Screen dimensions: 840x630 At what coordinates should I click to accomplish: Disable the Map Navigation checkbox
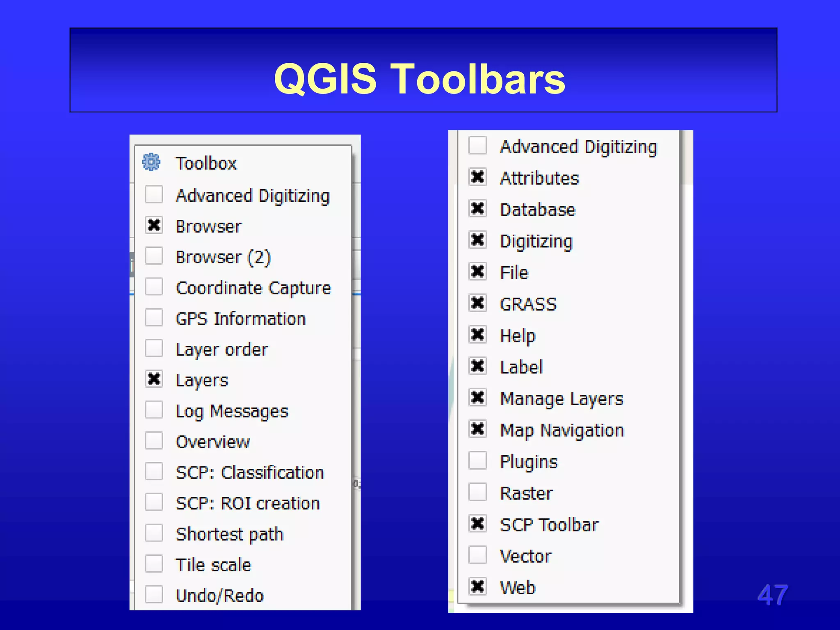click(478, 429)
